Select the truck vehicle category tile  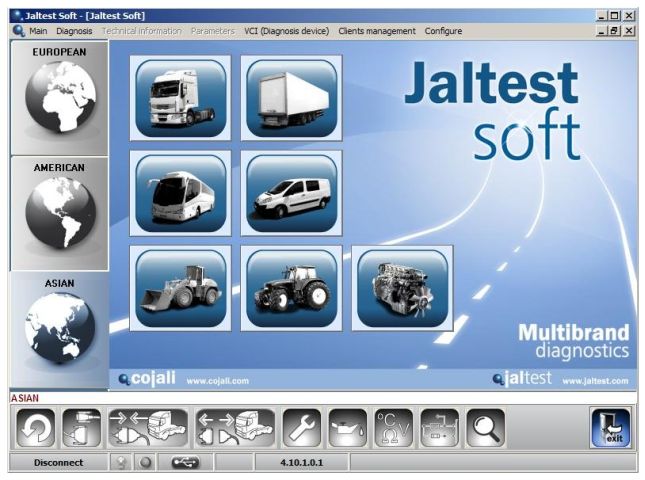(x=181, y=98)
